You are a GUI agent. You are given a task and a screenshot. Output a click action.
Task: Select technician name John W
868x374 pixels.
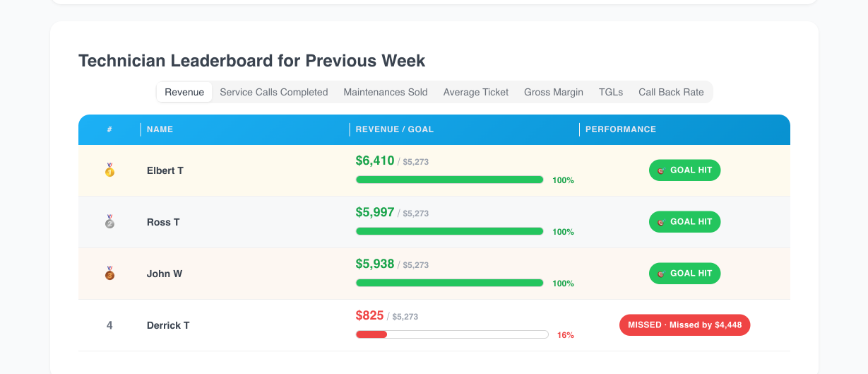165,274
